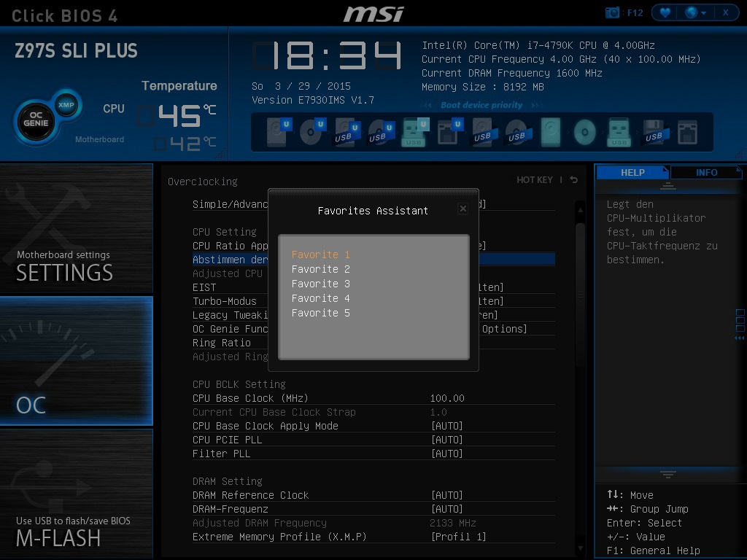Open DRAM-Frequenz [AUTO] option
Viewport: 747px width, 560px height.
pyautogui.click(x=447, y=509)
